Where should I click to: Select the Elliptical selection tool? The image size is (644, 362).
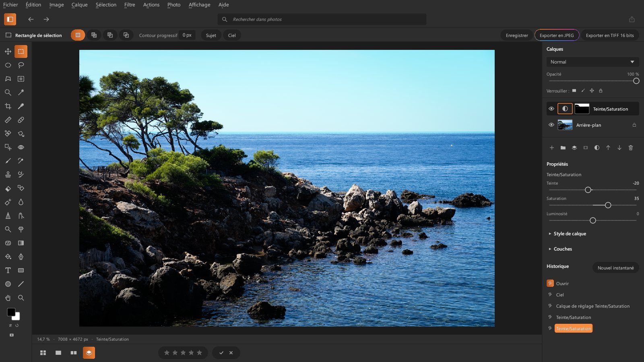(8, 65)
